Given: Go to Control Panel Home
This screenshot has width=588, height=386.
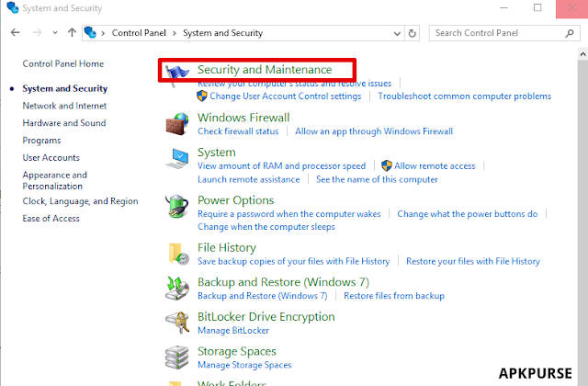Looking at the screenshot, I should [x=63, y=63].
